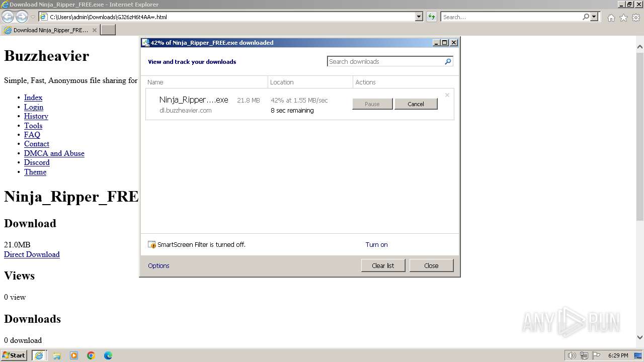
Task: Open the search provider dropdown arrow
Action: point(595,17)
